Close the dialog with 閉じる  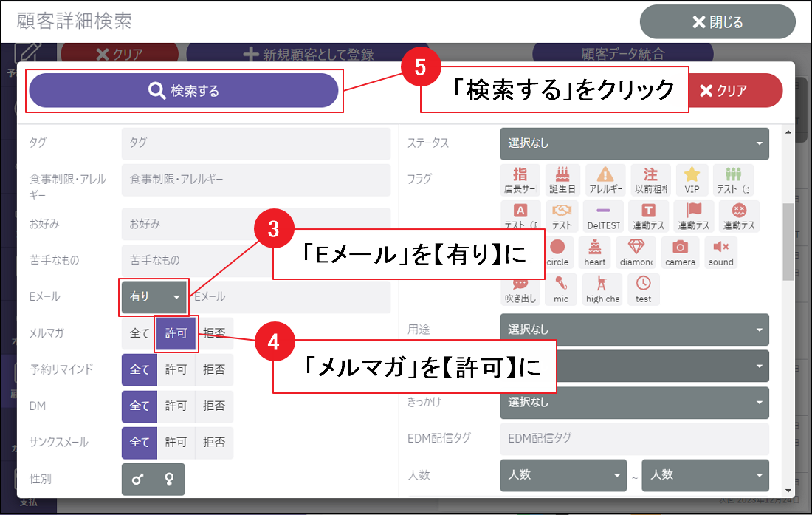pyautogui.click(x=717, y=22)
